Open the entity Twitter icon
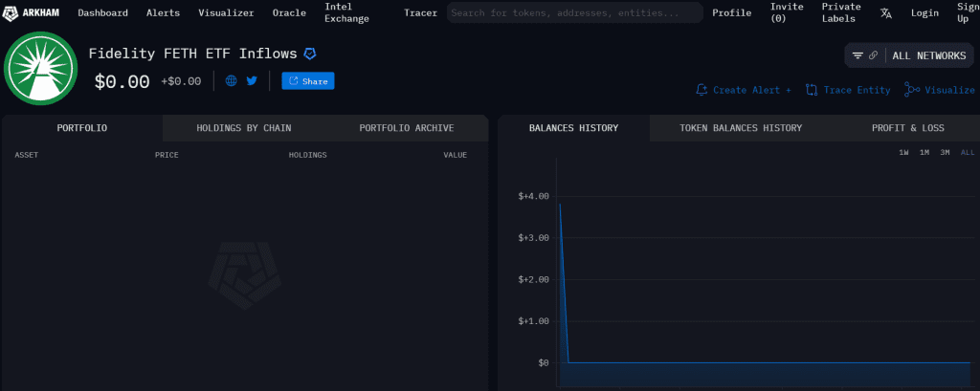Image resolution: width=980 pixels, height=391 pixels. (x=252, y=80)
